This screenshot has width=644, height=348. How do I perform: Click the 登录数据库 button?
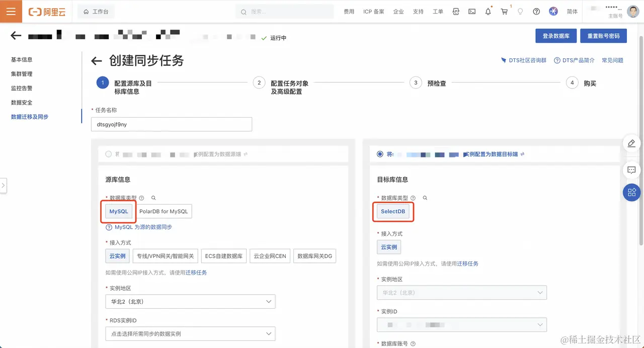point(556,36)
